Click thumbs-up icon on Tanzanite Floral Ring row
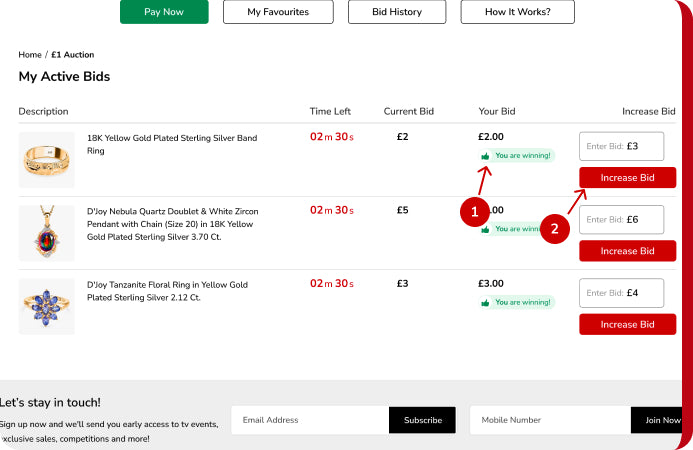The image size is (693, 450). pos(485,302)
